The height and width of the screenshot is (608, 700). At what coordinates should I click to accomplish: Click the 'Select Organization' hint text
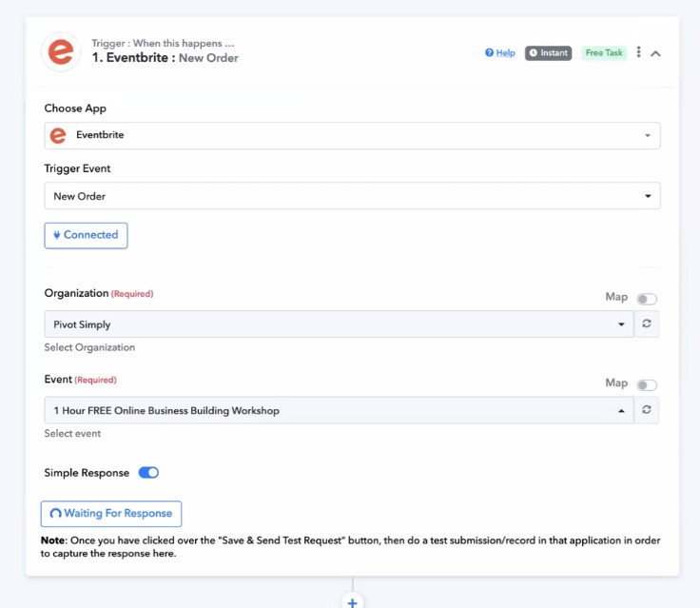pos(89,347)
